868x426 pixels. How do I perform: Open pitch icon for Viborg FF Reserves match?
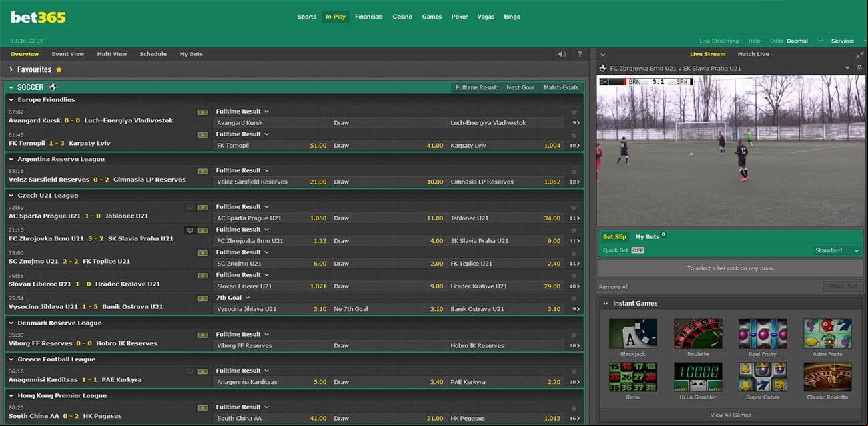tap(203, 335)
